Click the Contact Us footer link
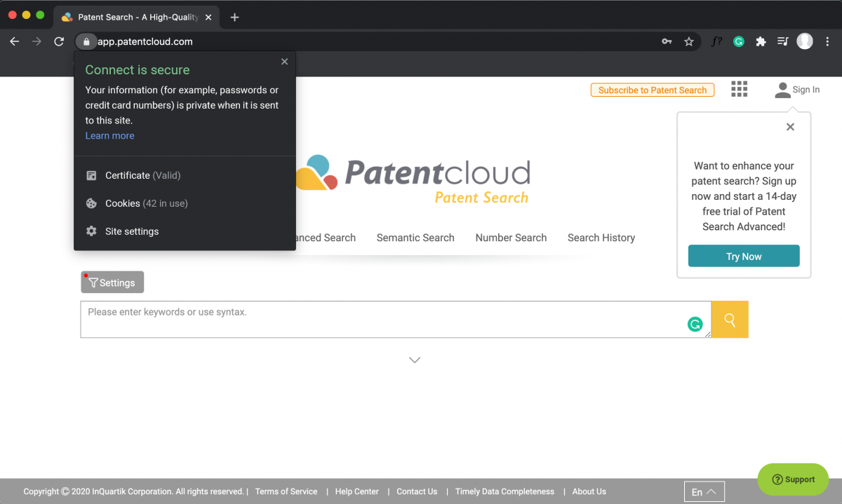Screen dimensions: 842x504 tap(417, 491)
